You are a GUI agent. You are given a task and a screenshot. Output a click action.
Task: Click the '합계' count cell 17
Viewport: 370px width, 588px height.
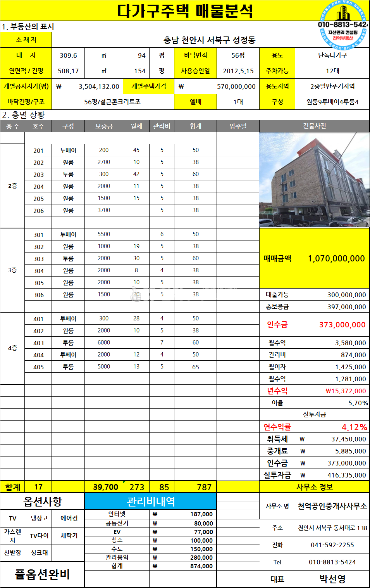pos(38,487)
